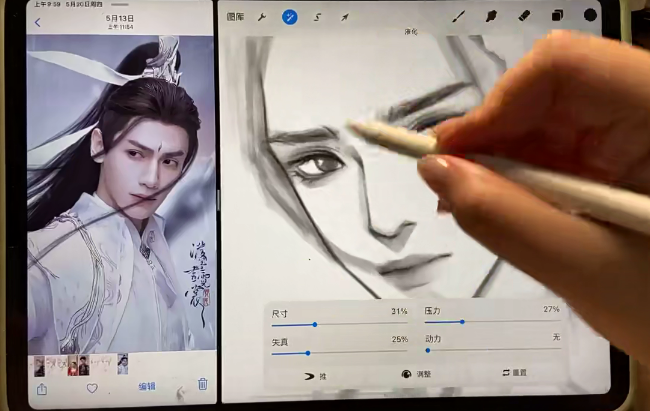Pick the Smudge finger tool

click(x=491, y=16)
